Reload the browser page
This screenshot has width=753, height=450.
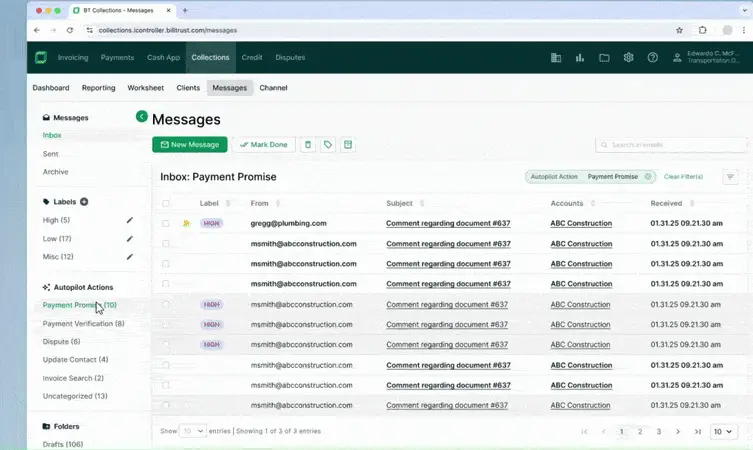click(70, 30)
